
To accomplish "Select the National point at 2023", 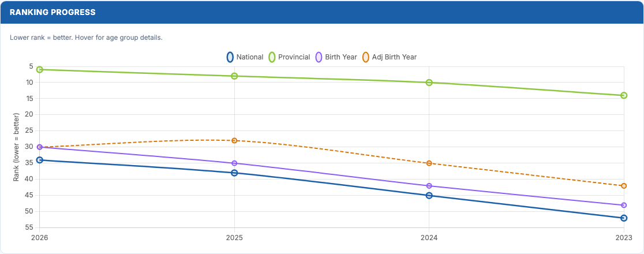I will [624, 218].
